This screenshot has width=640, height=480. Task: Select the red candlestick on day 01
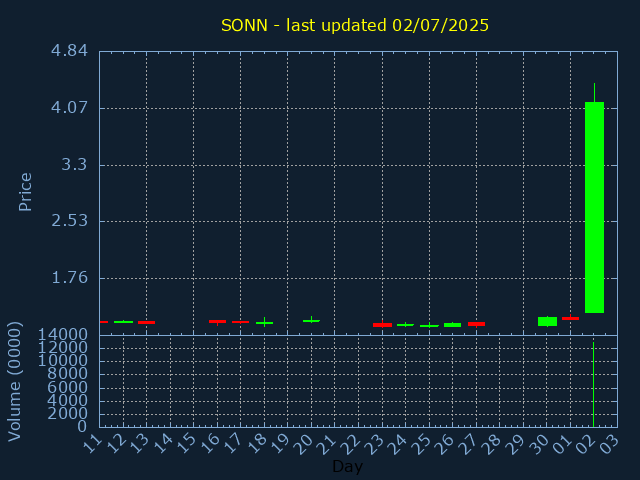[571, 318]
